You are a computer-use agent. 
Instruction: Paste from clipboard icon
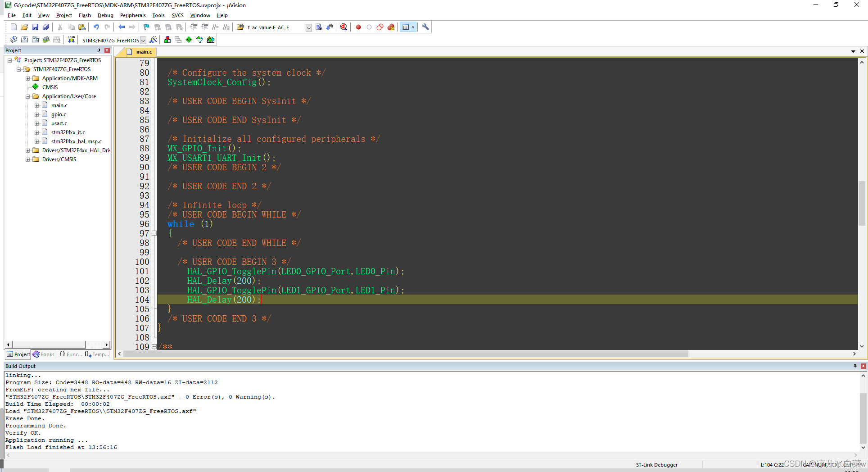click(x=82, y=27)
